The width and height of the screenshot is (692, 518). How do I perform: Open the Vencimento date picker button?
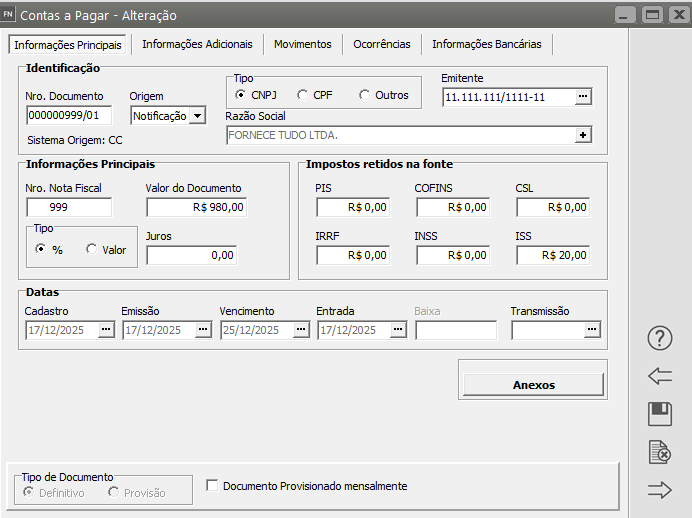click(x=302, y=330)
